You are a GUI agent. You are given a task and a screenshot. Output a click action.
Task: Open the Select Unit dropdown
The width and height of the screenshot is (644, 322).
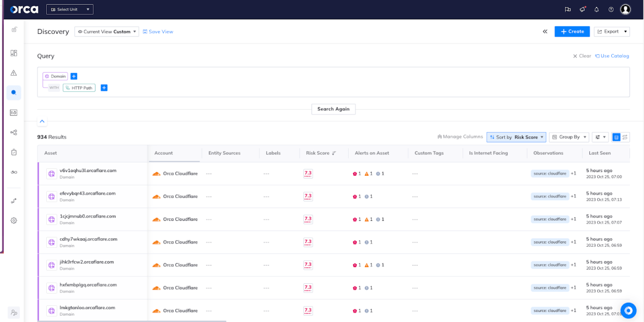click(x=70, y=9)
